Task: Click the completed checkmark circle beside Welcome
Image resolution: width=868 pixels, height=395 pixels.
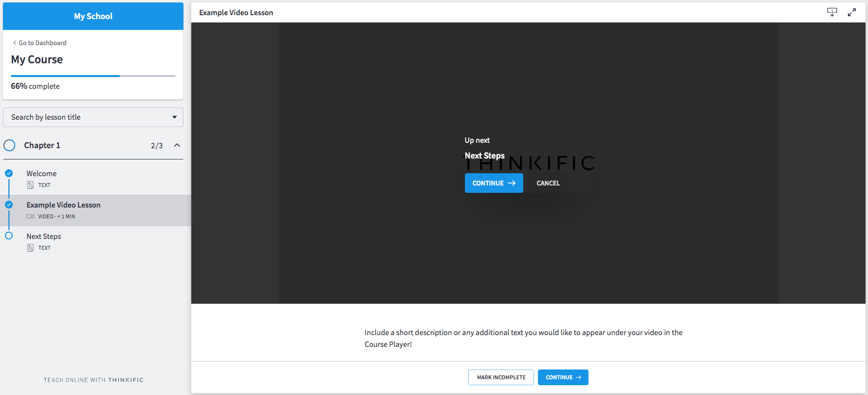Action: coord(9,173)
